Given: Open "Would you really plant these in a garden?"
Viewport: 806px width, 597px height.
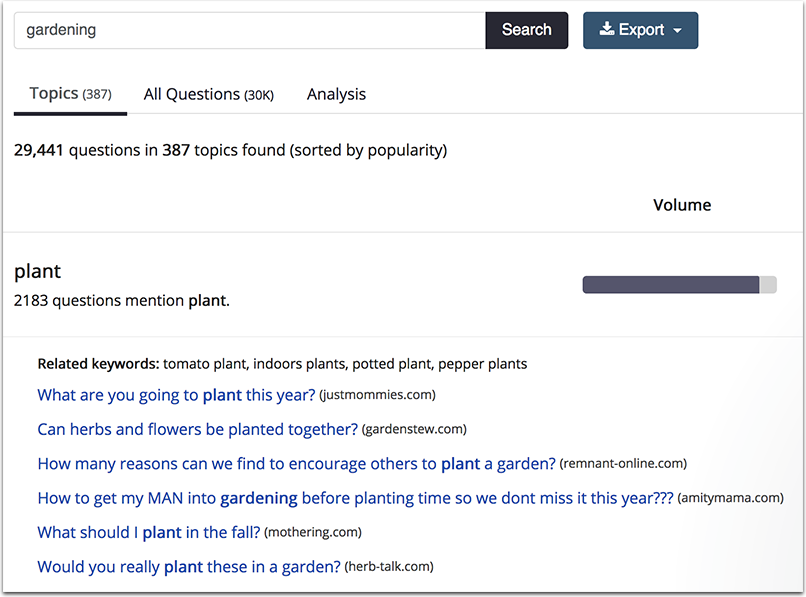Looking at the screenshot, I should point(189,567).
